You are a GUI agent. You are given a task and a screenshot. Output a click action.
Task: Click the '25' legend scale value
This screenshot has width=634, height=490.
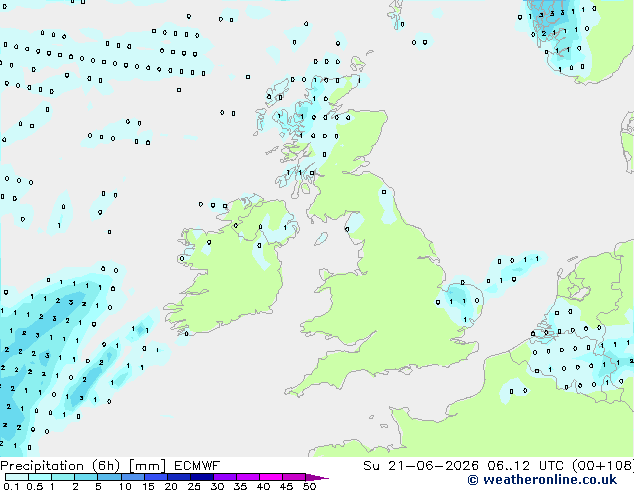[194, 486]
